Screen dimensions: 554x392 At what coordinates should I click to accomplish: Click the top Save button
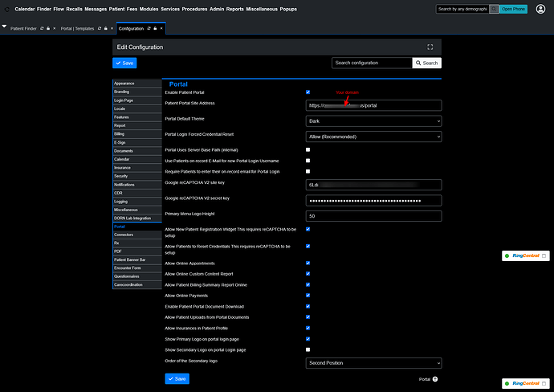(124, 63)
